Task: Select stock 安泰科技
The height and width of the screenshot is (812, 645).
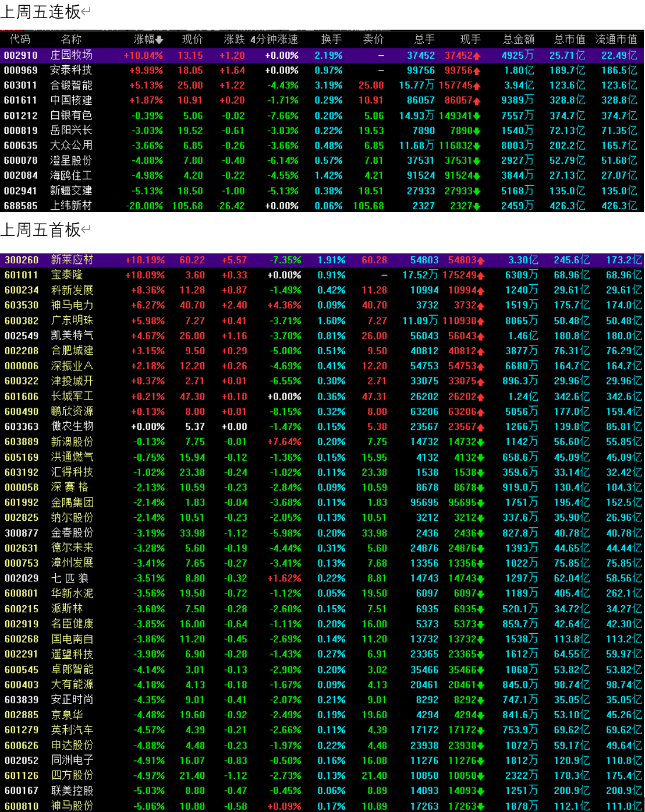Action: 71,70
